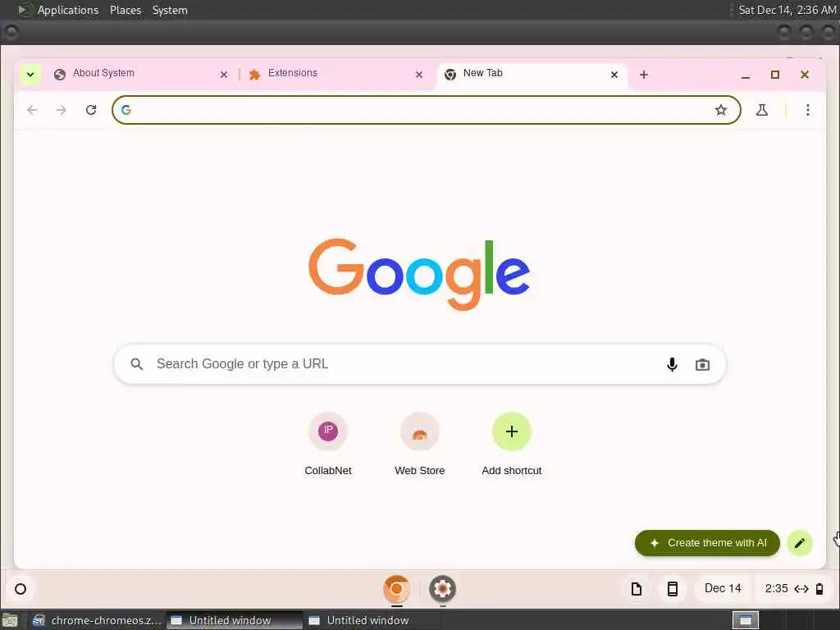Focus the browser address bar
The image size is (840, 630).
coord(426,110)
